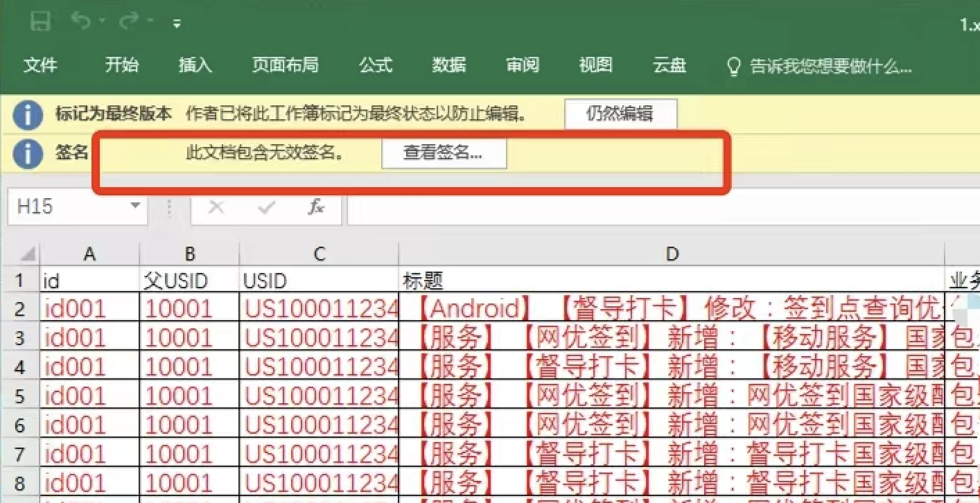This screenshot has width=980, height=503.
Task: Click the Enter checkmark icon in formula bar
Action: (x=266, y=206)
